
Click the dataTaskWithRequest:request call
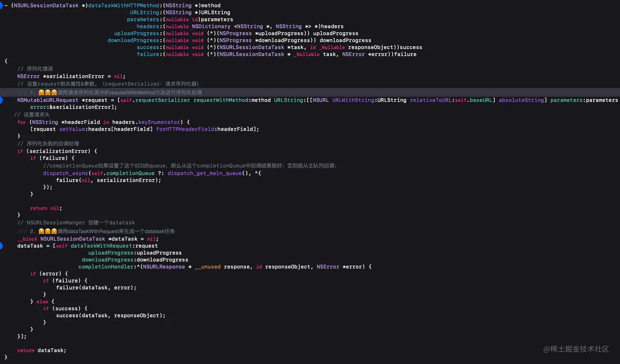[x=114, y=246]
